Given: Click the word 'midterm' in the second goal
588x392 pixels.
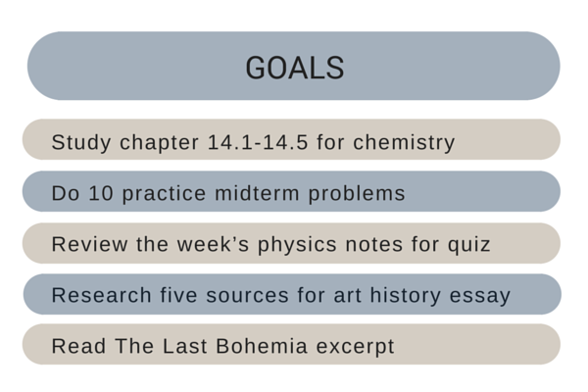Looking at the screenshot, I should coord(257,194).
